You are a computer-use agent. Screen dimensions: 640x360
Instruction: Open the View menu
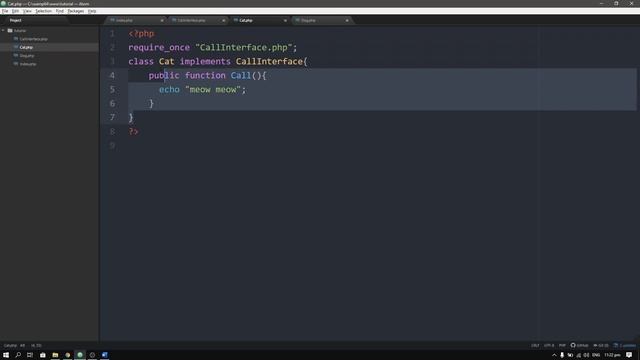[27, 11]
